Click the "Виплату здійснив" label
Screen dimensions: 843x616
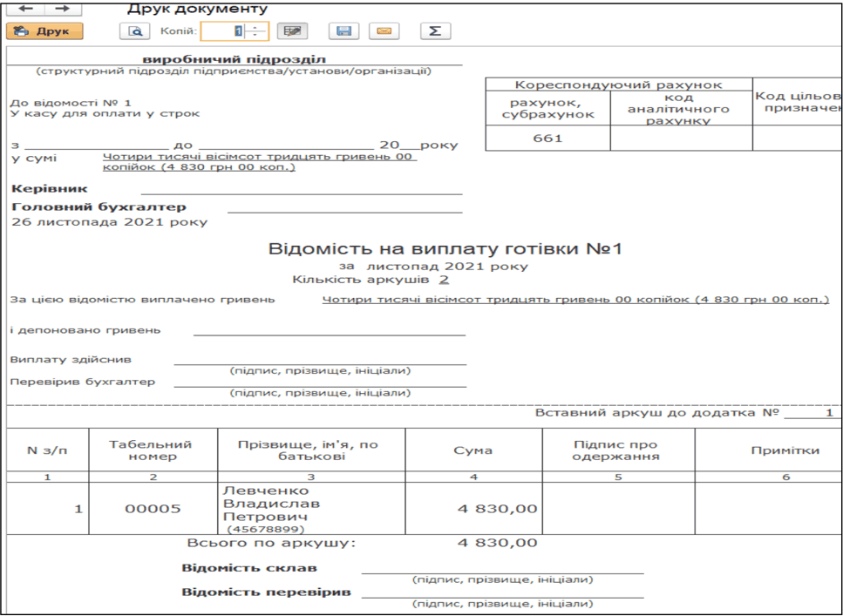coord(71,360)
